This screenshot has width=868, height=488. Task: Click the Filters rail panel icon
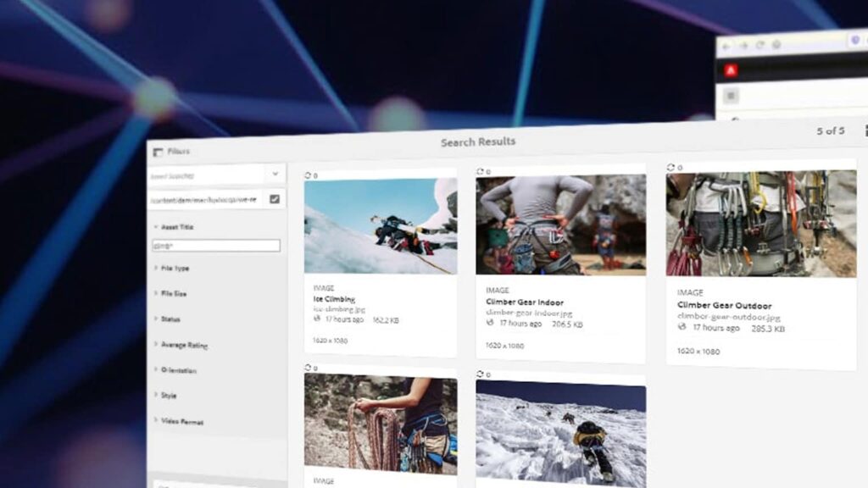point(158,152)
